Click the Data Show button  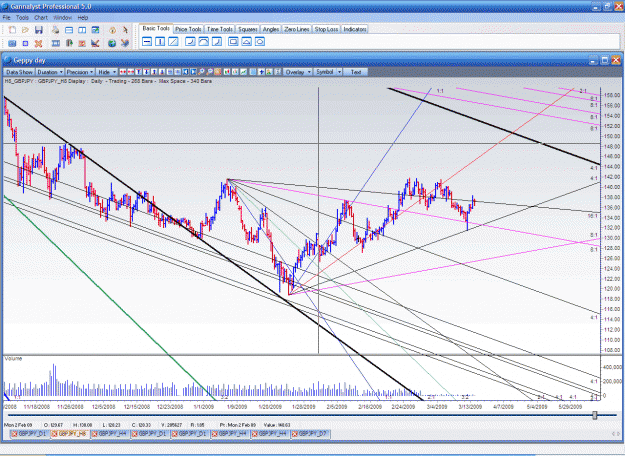pos(19,72)
